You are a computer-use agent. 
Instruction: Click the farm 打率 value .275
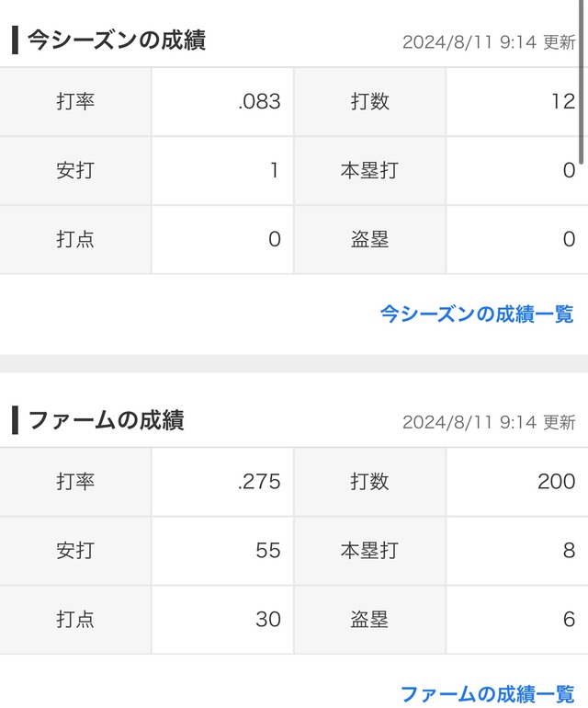point(259,482)
